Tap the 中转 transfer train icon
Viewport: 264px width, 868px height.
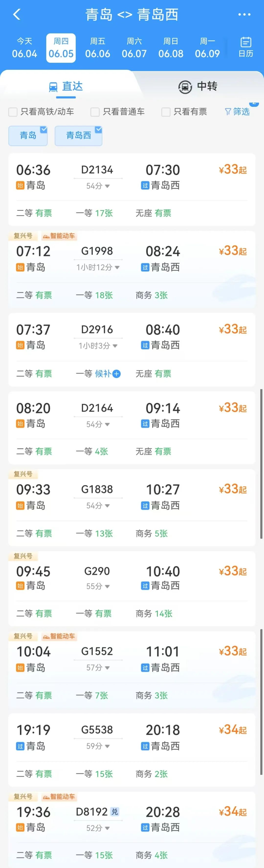(185, 87)
